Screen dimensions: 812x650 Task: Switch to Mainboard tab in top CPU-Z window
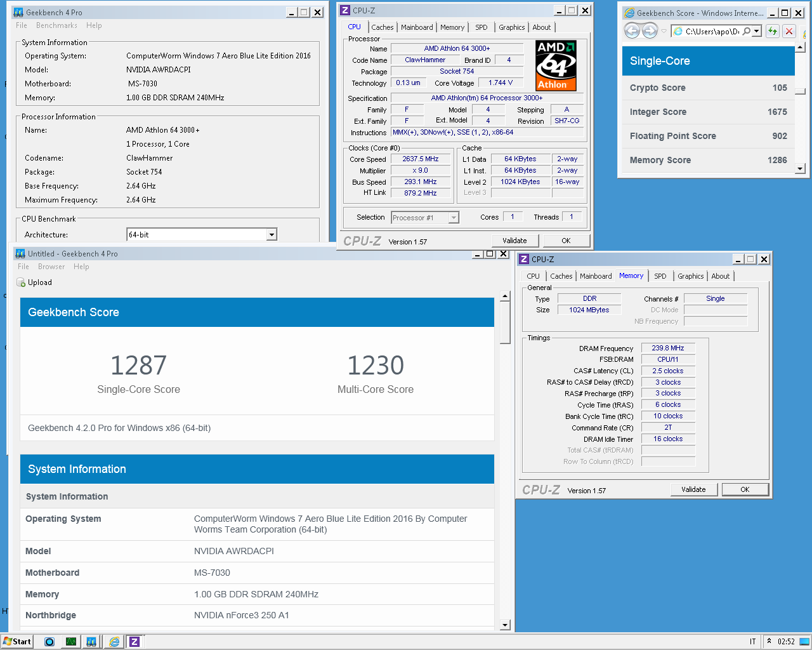[417, 27]
